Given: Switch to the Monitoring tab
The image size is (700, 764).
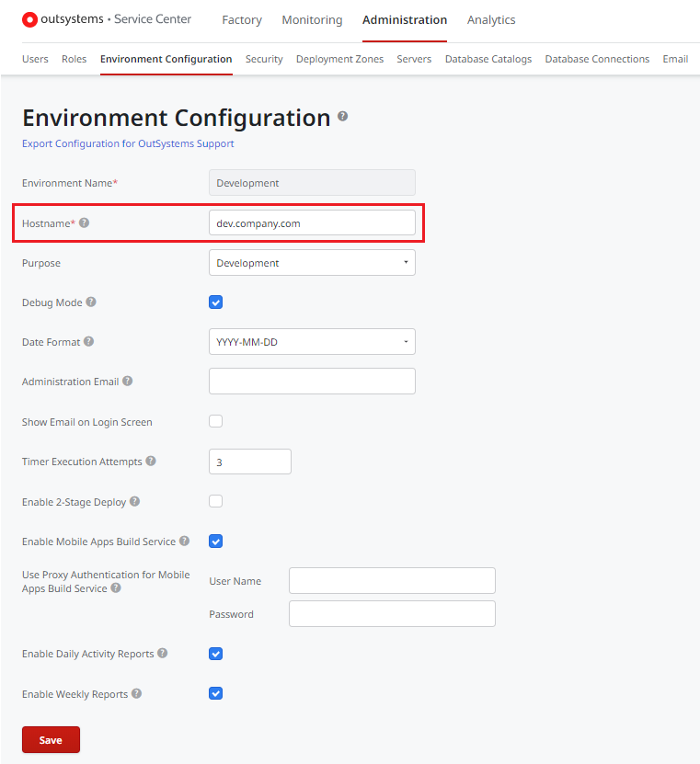Looking at the screenshot, I should point(312,19).
